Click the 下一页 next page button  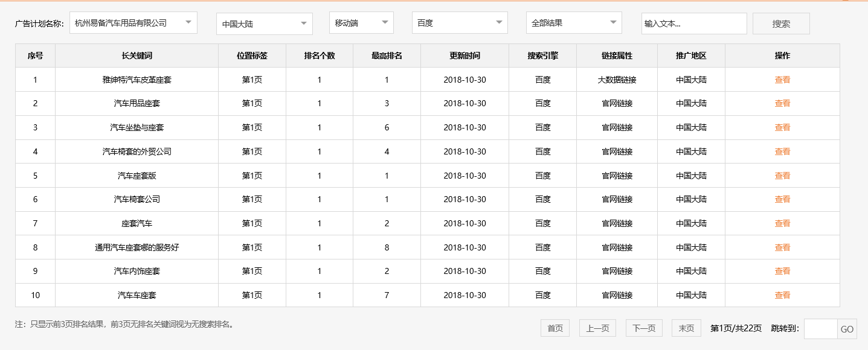pos(642,328)
